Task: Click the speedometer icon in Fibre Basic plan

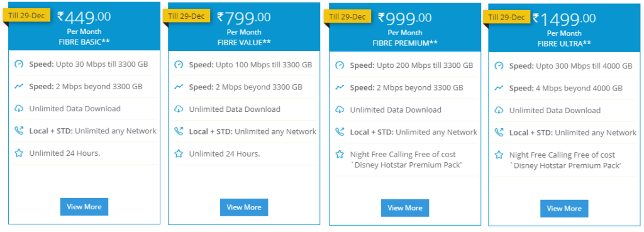Action: (x=19, y=64)
